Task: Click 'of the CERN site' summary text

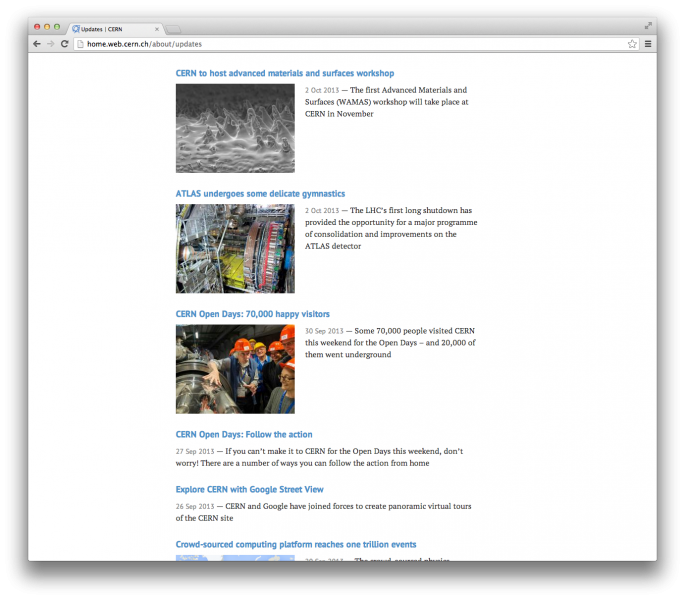Action: pos(204,518)
